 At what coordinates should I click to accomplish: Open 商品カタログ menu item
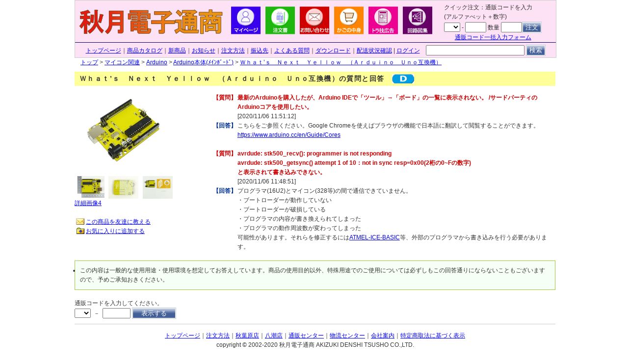tap(145, 51)
